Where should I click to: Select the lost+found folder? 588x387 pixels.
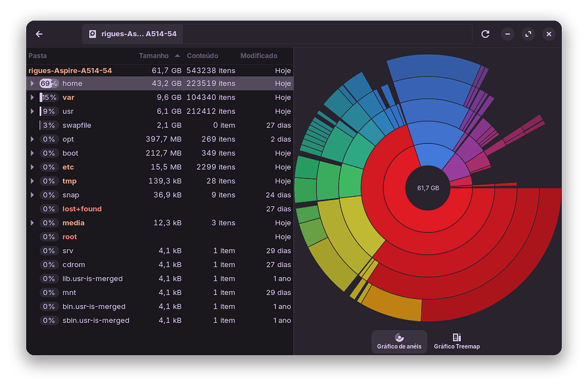(x=82, y=209)
